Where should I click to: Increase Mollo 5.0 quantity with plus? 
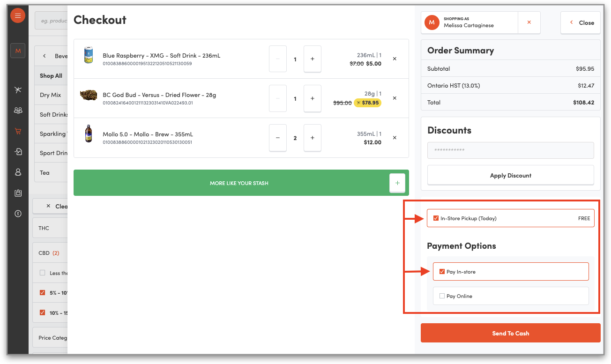[312, 138]
